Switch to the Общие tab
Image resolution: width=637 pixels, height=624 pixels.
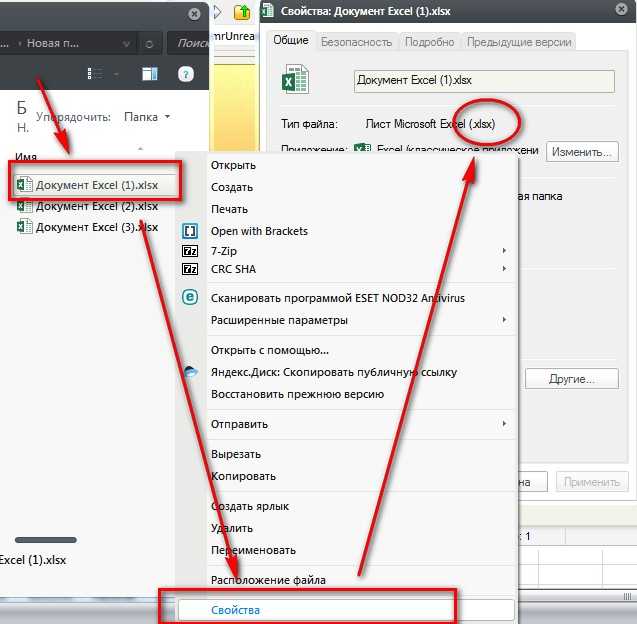290,40
